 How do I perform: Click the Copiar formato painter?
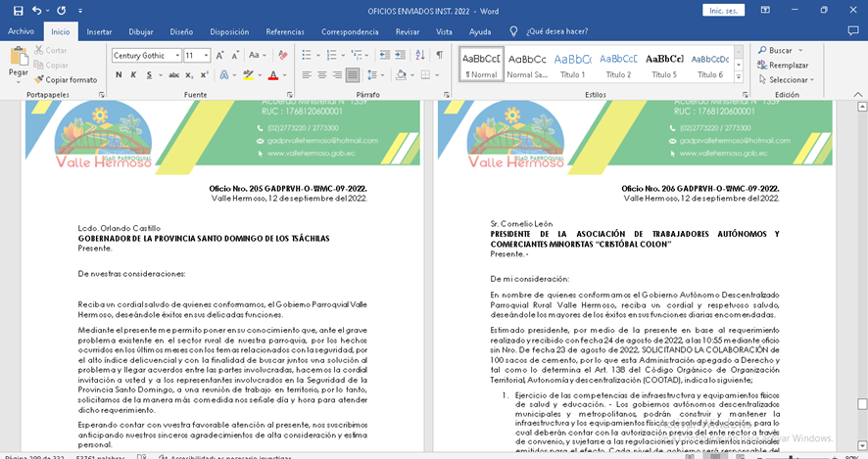pyautogui.click(x=66, y=79)
